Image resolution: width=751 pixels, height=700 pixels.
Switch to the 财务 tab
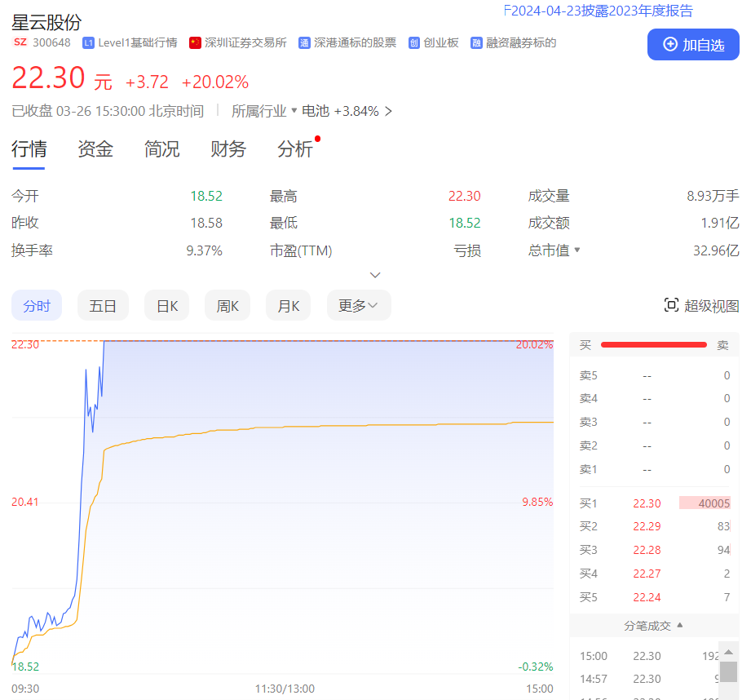228,149
